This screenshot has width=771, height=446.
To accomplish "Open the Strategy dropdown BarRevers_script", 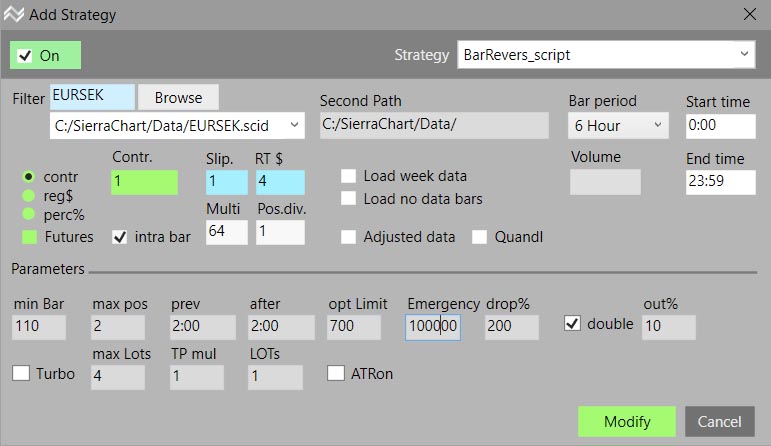I will coord(605,55).
